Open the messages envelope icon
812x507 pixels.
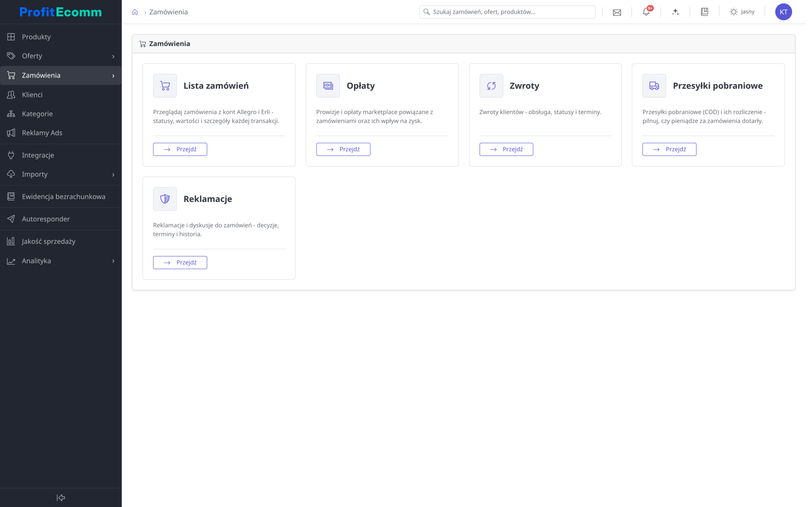[617, 12]
